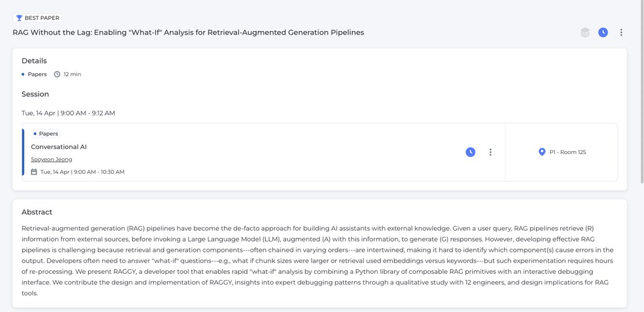
Task: Click the blue dot in the Details Papers tag
Action: click(x=23, y=74)
